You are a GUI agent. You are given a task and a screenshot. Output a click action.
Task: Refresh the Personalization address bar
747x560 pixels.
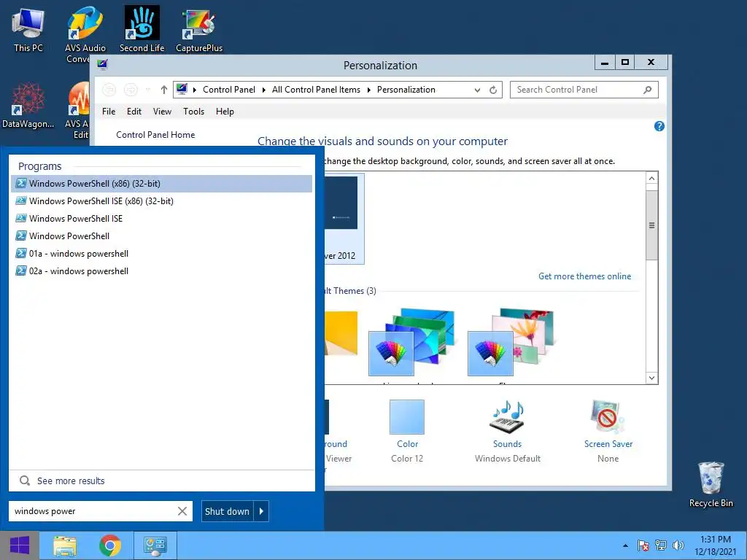(493, 90)
